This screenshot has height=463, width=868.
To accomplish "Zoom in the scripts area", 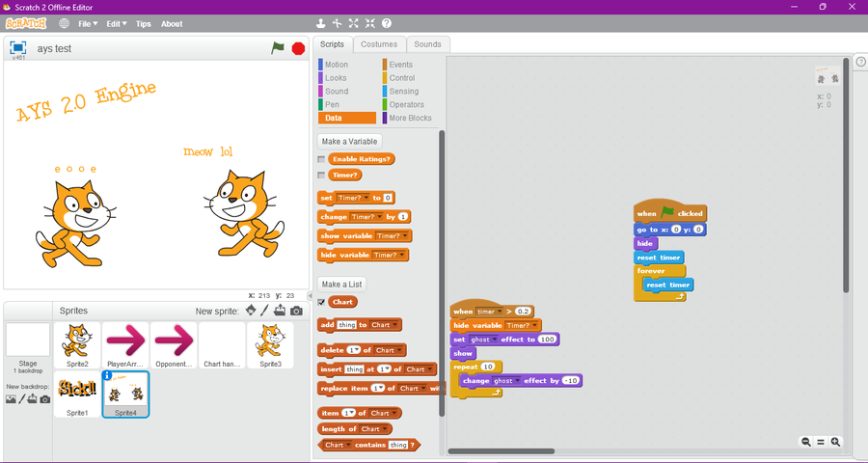I will coord(835,442).
